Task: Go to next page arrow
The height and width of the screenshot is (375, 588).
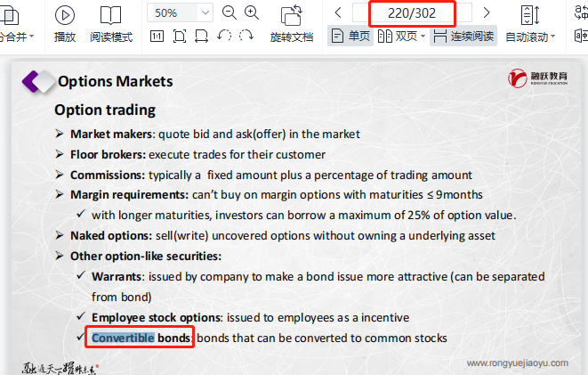Action: pyautogui.click(x=486, y=12)
